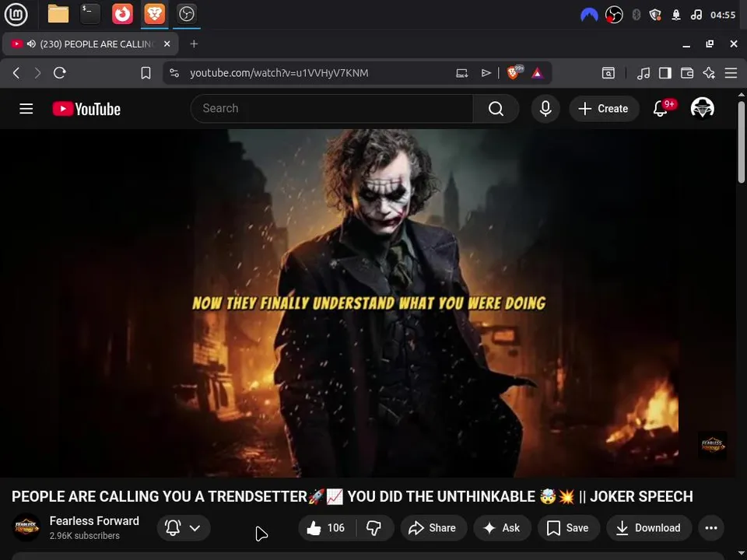Toggle the browser sidebar panel

[x=665, y=73]
